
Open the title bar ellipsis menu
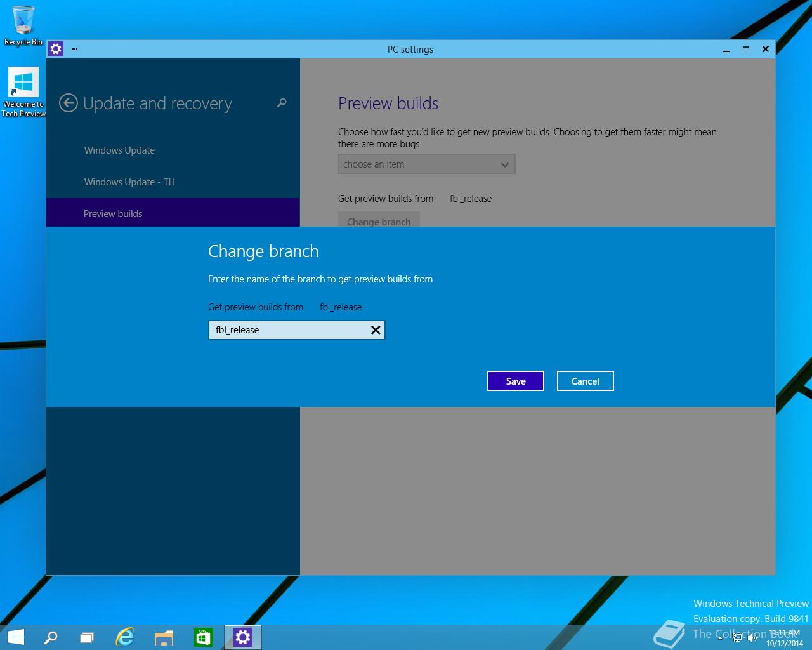75,49
